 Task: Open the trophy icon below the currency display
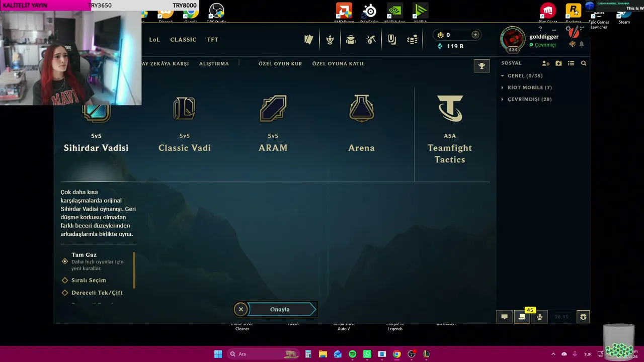click(x=481, y=66)
